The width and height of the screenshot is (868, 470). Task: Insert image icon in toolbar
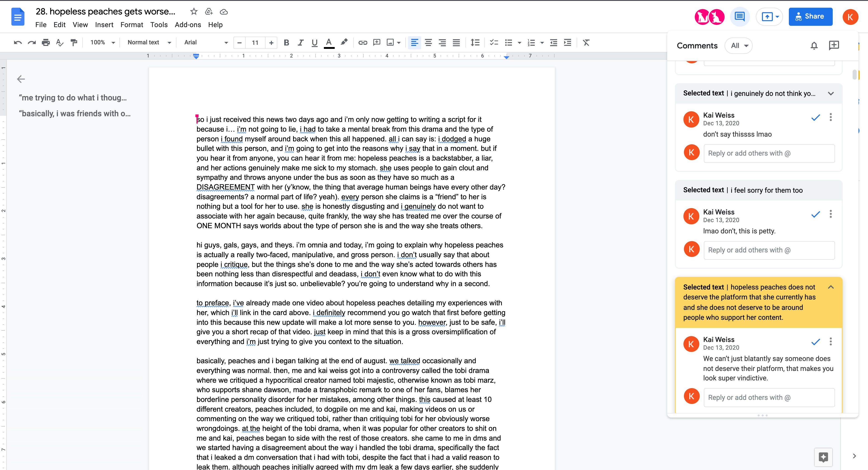click(x=390, y=43)
